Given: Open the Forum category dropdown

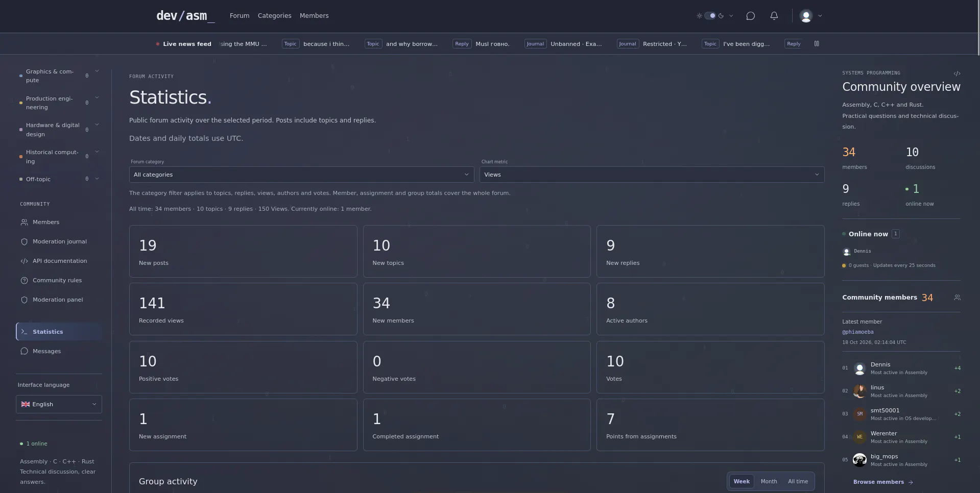Looking at the screenshot, I should pos(301,175).
